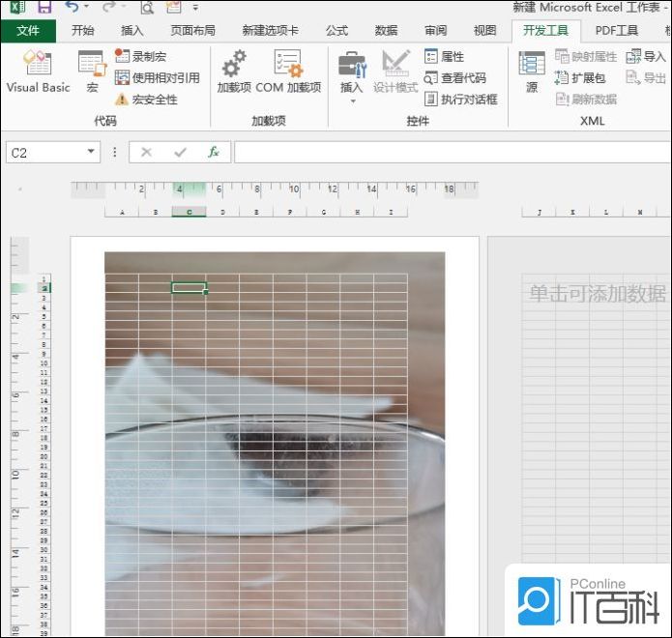Select column A header

coord(122,212)
